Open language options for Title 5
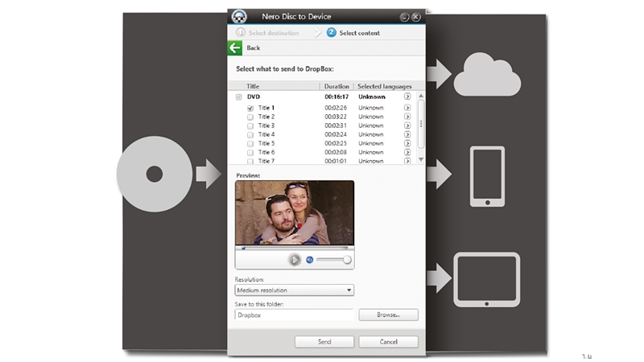 (x=407, y=143)
